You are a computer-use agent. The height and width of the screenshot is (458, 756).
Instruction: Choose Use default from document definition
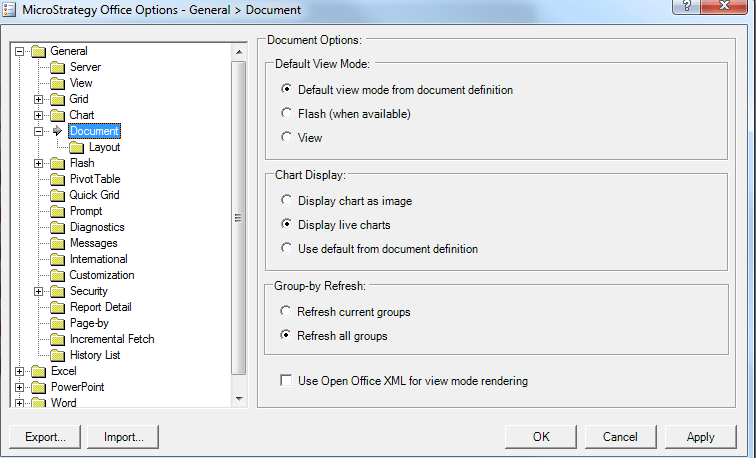(x=286, y=248)
